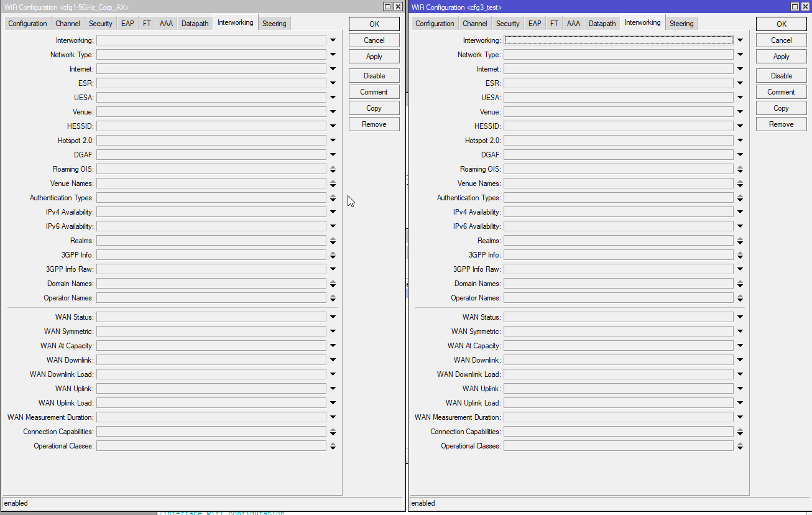The width and height of the screenshot is (812, 515).
Task: Expand Realms up-down arrow in cfg3_test window
Action: click(740, 241)
